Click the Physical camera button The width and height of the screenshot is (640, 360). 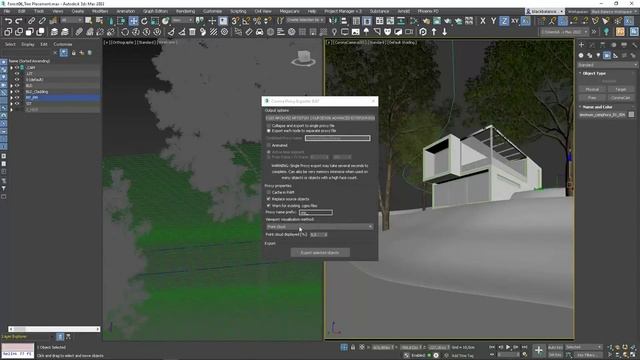click(592, 89)
